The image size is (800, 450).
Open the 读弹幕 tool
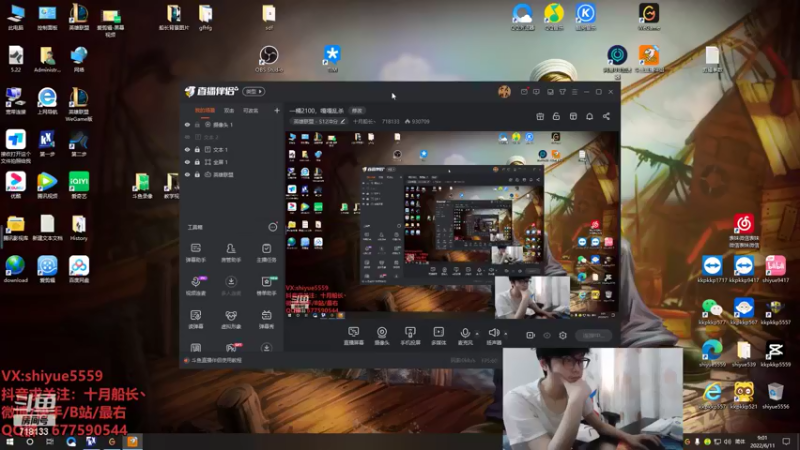195,319
